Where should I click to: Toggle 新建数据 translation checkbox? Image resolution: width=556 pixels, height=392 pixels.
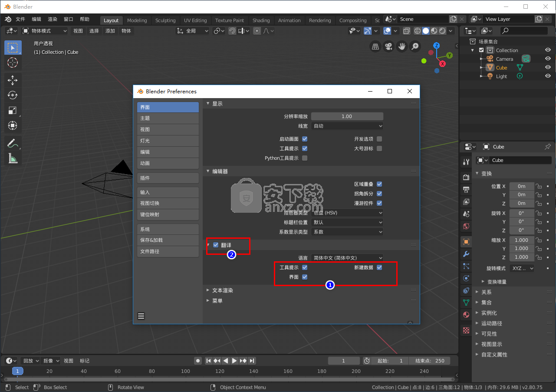(x=379, y=267)
